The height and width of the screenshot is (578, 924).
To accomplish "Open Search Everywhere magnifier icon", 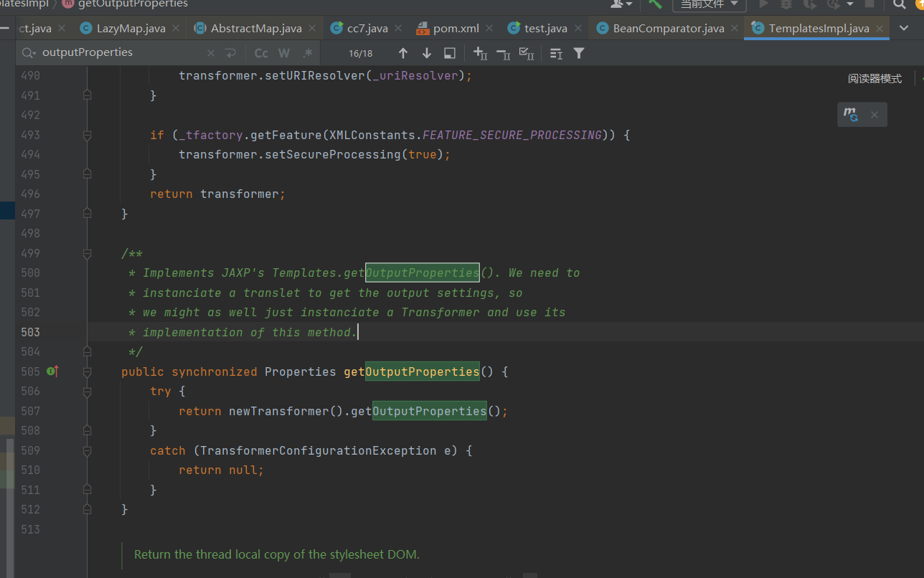I will click(x=899, y=4).
